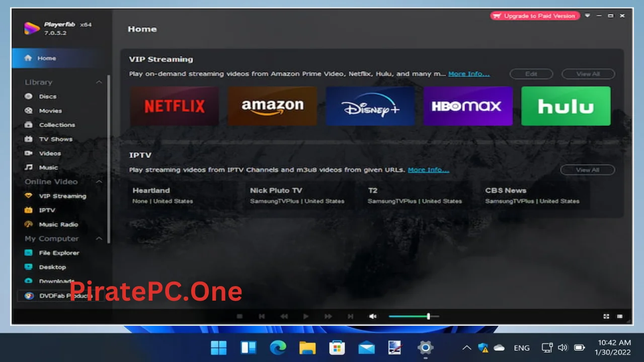
Task: Open Music Radio in the sidebar
Action: 58,225
